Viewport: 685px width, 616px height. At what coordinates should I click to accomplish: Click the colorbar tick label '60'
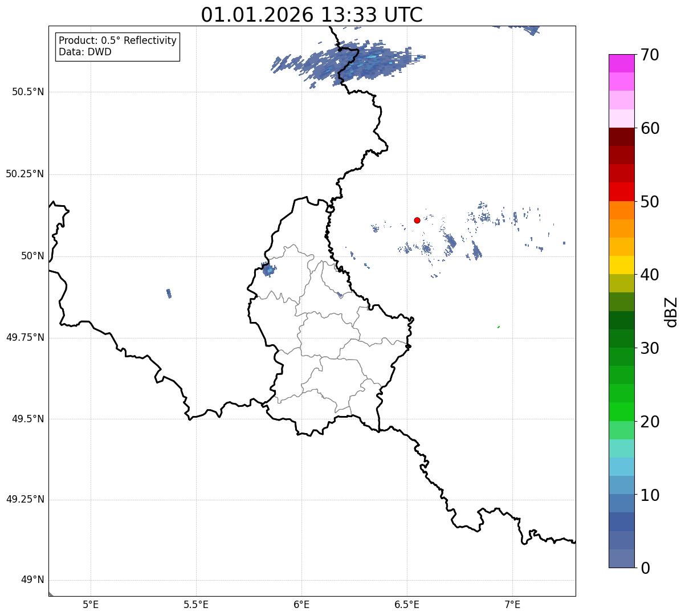(650, 128)
